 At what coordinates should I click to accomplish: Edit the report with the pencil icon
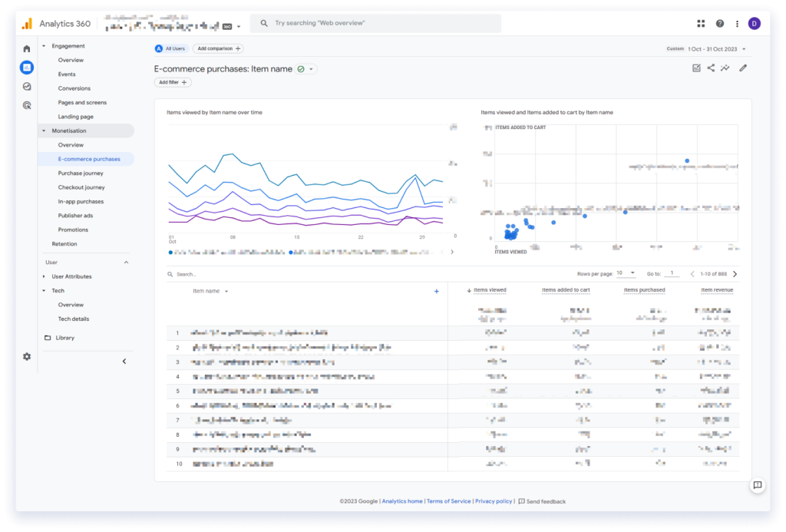point(742,68)
